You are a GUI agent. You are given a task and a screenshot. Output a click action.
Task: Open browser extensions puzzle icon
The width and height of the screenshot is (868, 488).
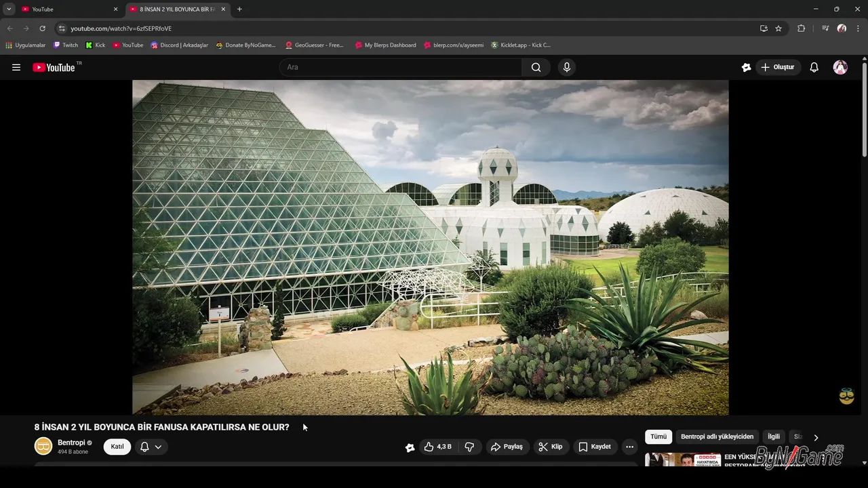pyautogui.click(x=801, y=28)
